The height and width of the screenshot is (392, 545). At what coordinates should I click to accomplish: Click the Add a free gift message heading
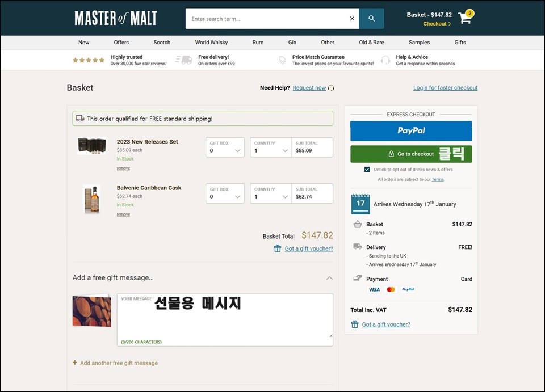pos(113,277)
